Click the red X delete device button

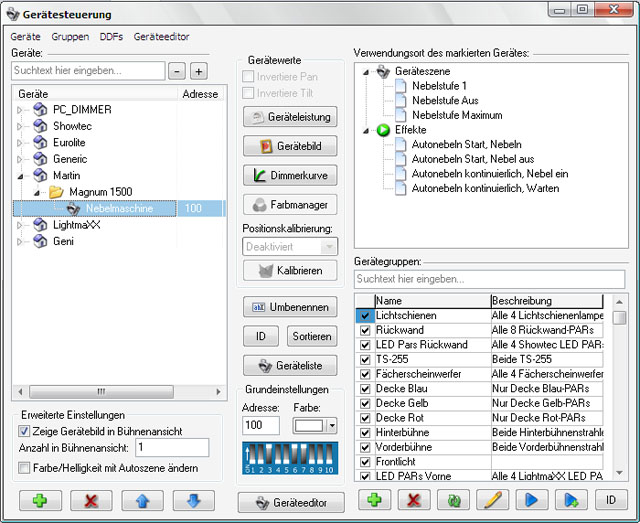[90, 500]
